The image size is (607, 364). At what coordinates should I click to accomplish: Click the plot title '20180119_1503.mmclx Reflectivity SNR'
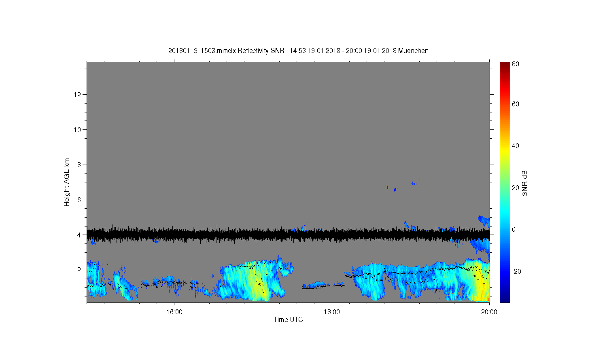pos(226,51)
